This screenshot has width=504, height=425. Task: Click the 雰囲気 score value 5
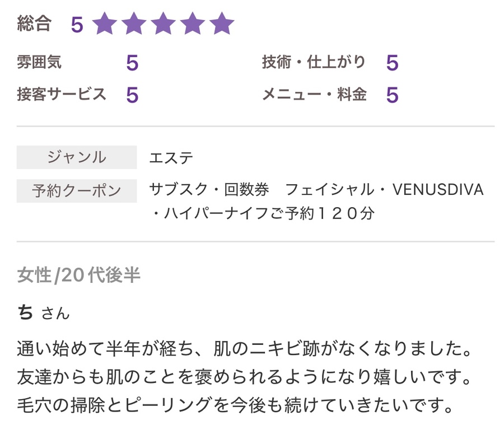pyautogui.click(x=132, y=63)
